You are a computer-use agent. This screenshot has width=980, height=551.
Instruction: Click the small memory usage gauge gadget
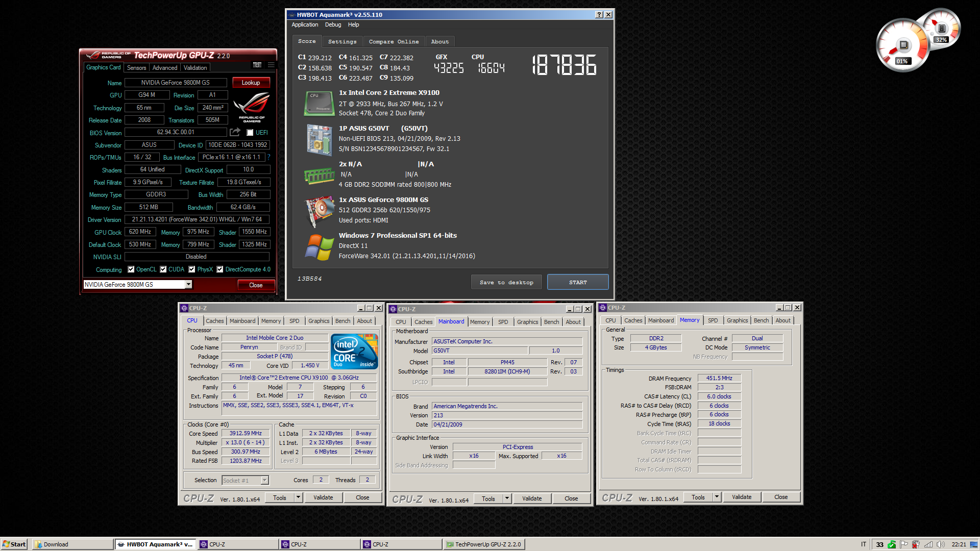tap(942, 29)
